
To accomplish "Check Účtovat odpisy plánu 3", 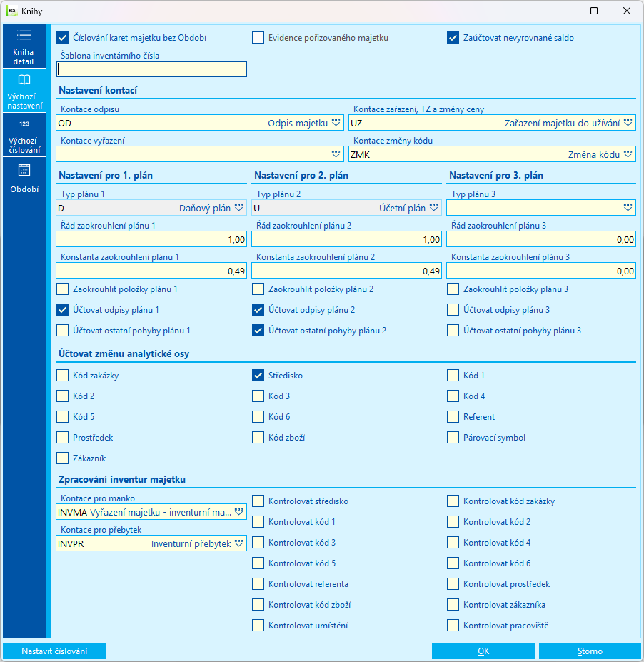I will point(453,310).
